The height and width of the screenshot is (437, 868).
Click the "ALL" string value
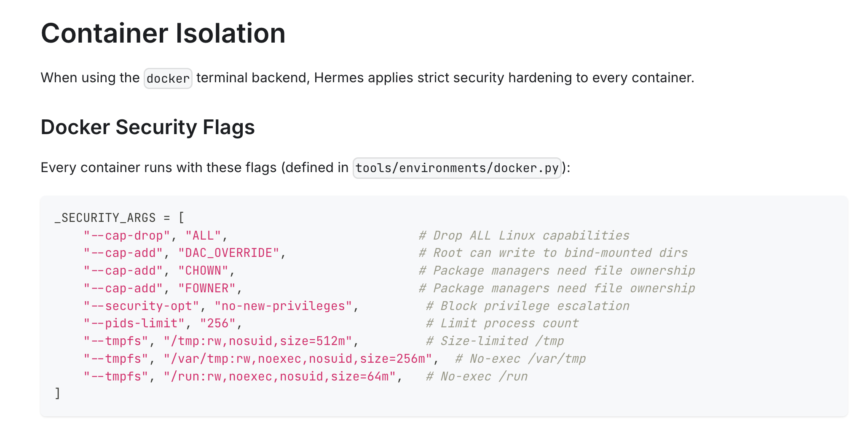[x=203, y=235]
